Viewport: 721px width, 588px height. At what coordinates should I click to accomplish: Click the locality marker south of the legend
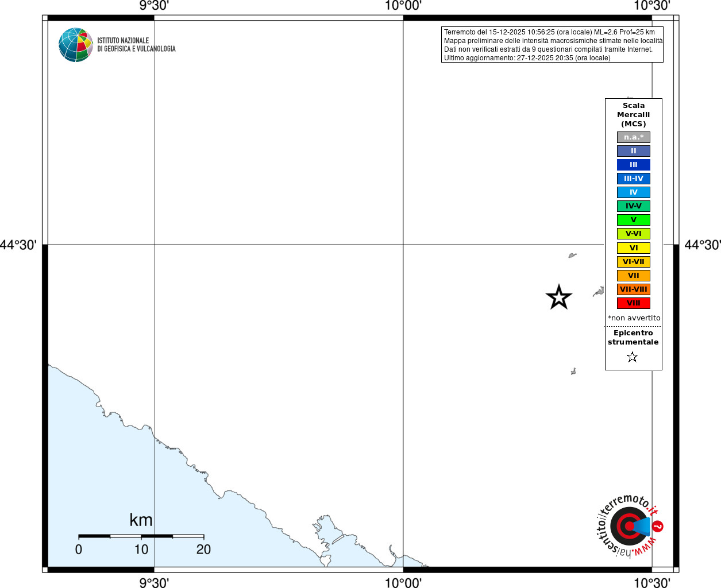click(573, 372)
